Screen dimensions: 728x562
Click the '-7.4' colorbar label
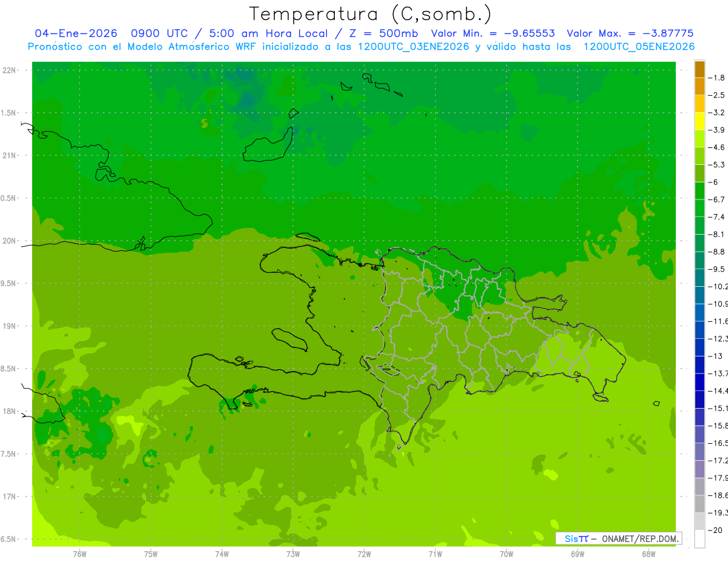click(716, 217)
